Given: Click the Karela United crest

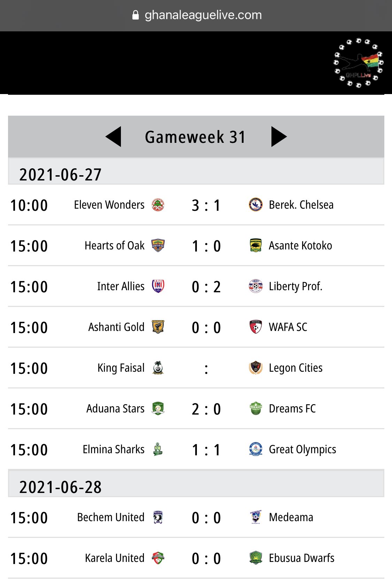Looking at the screenshot, I should pyautogui.click(x=158, y=558).
